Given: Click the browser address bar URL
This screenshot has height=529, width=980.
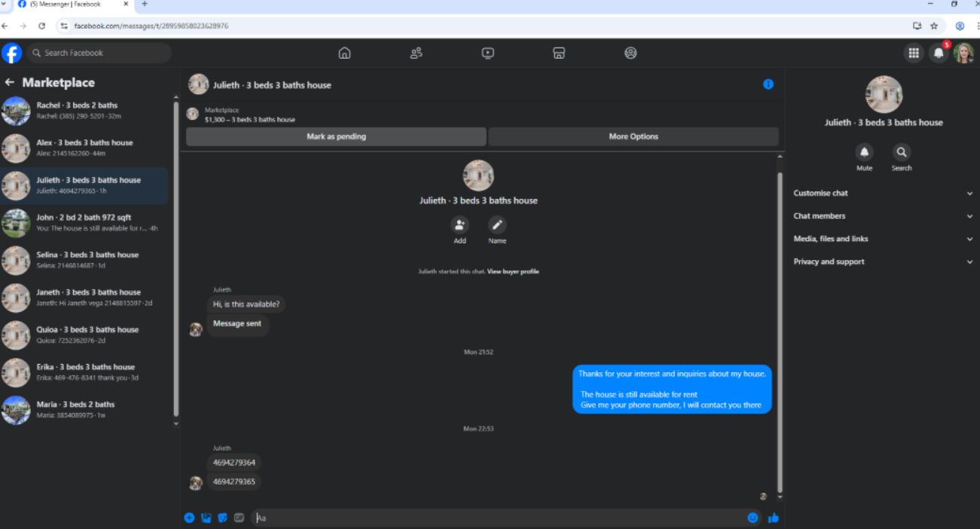Looking at the screenshot, I should pos(151,26).
